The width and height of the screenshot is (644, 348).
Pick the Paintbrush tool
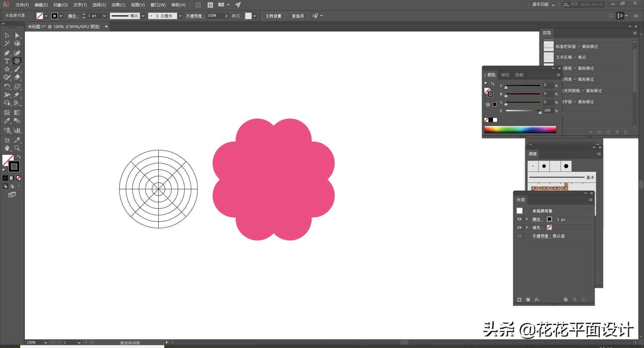(x=17, y=69)
